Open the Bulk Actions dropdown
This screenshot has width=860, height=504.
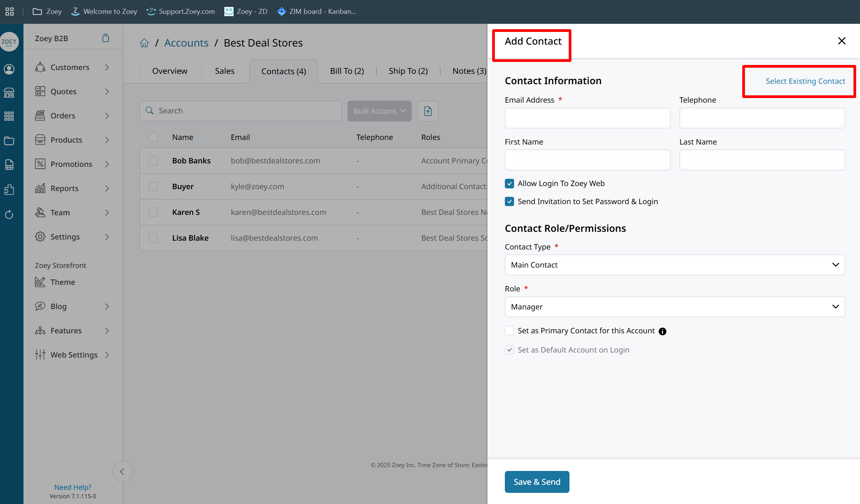(x=379, y=111)
